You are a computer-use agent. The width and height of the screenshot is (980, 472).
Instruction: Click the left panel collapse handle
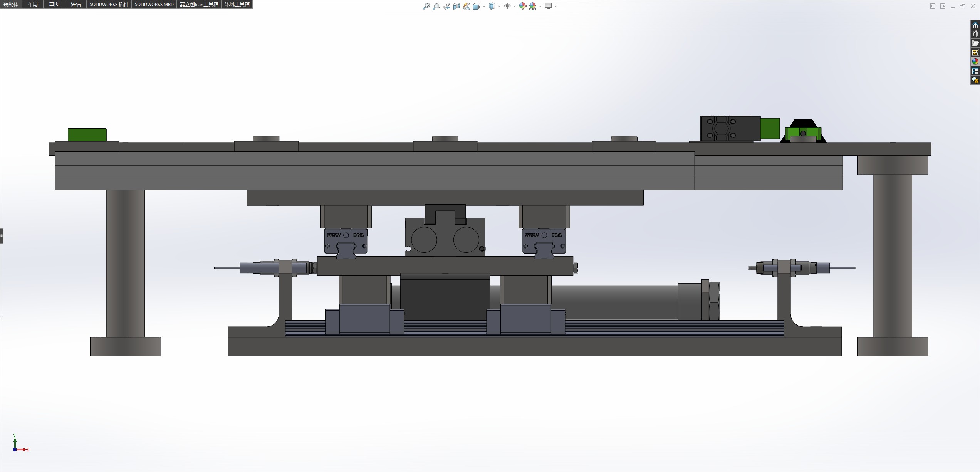2,236
